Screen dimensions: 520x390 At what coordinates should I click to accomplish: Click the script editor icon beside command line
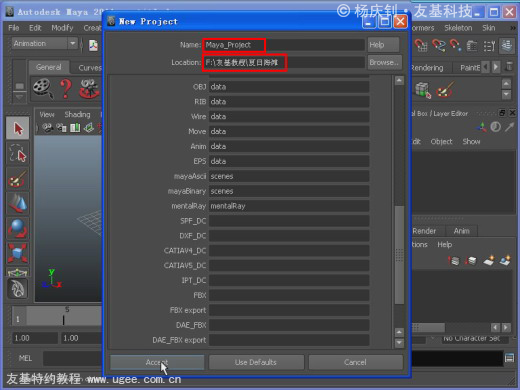pos(509,358)
